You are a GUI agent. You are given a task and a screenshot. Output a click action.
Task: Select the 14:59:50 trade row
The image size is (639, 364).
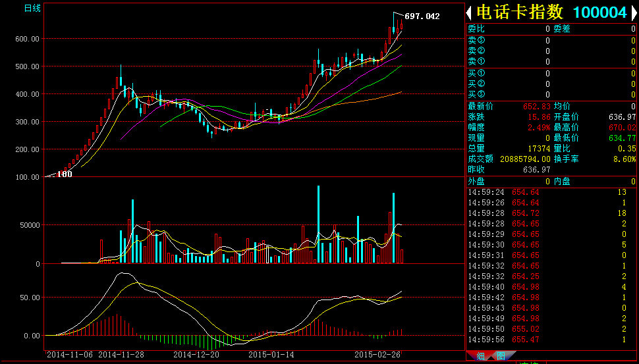(x=551, y=329)
